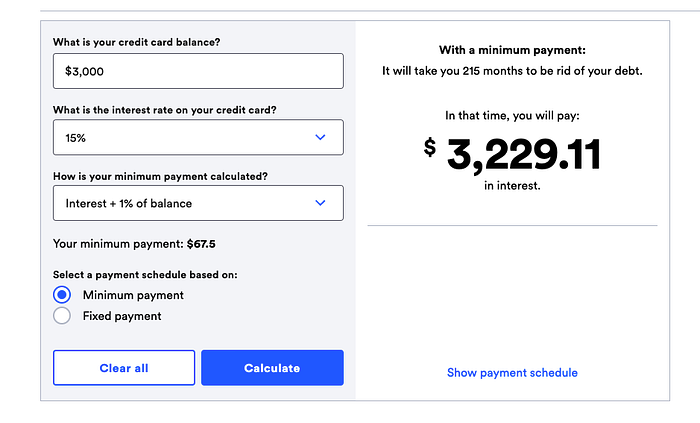The image size is (700, 423).
Task: Open the Show payment schedule link
Action: click(512, 373)
